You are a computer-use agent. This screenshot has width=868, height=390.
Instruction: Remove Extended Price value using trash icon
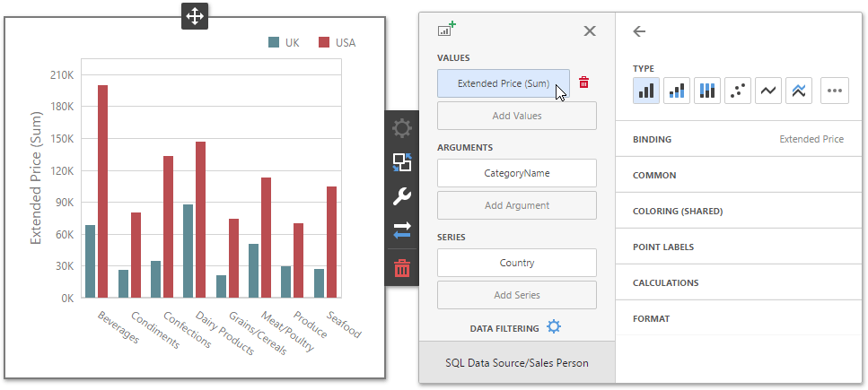(584, 82)
